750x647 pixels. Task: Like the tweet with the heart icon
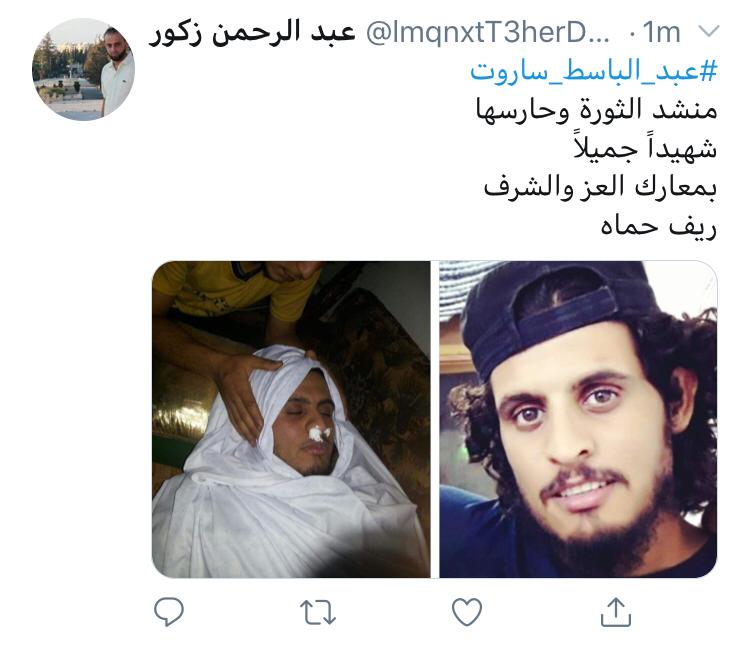(x=467, y=612)
